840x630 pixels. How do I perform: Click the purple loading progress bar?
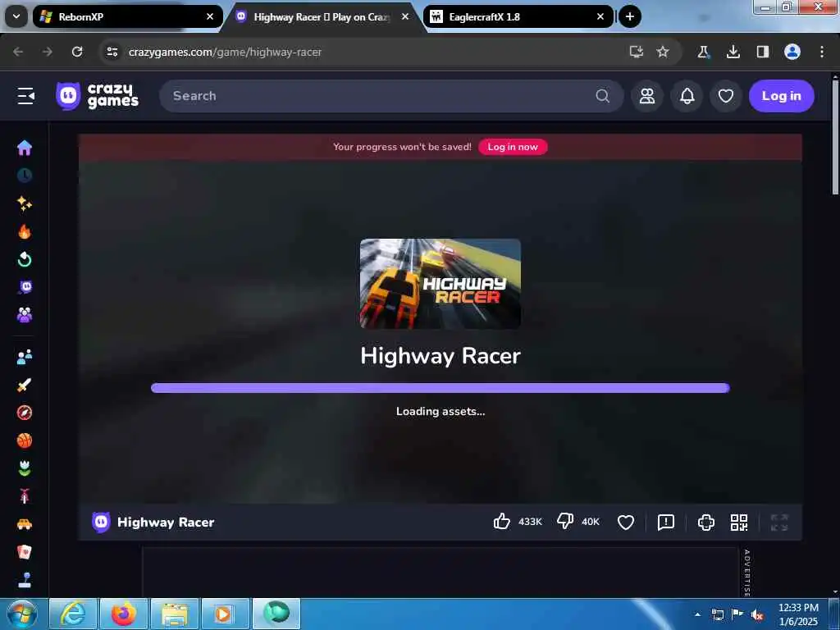point(441,388)
